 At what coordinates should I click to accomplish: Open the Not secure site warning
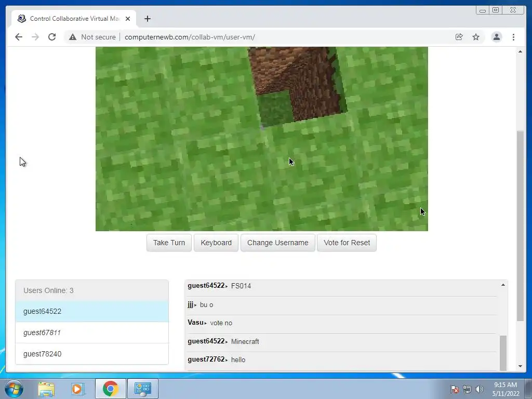pyautogui.click(x=92, y=37)
